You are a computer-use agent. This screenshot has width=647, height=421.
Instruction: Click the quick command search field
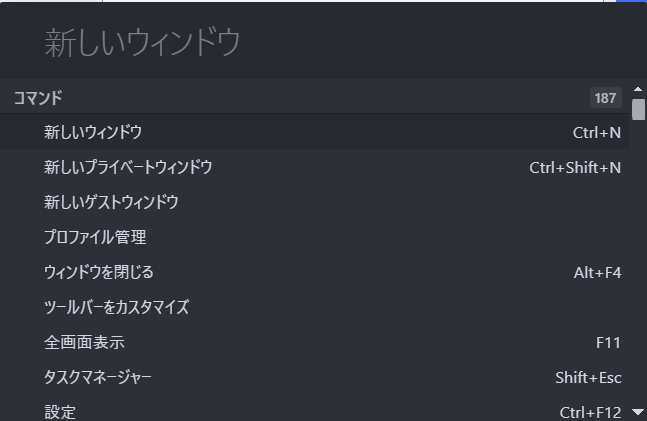[320, 43]
